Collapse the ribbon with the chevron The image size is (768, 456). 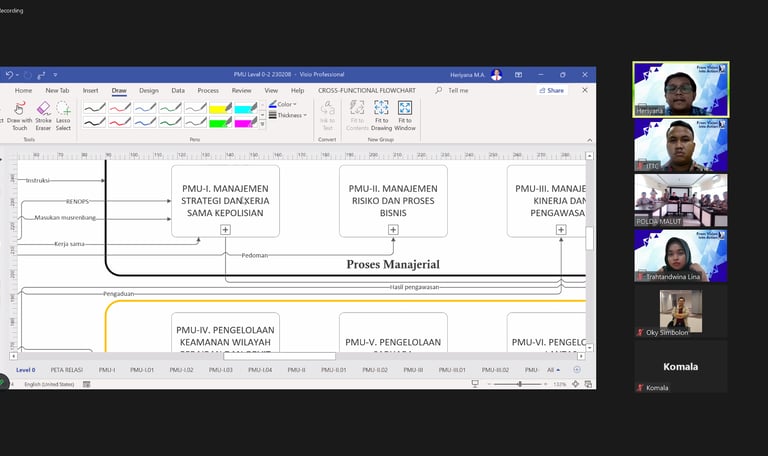[590, 140]
